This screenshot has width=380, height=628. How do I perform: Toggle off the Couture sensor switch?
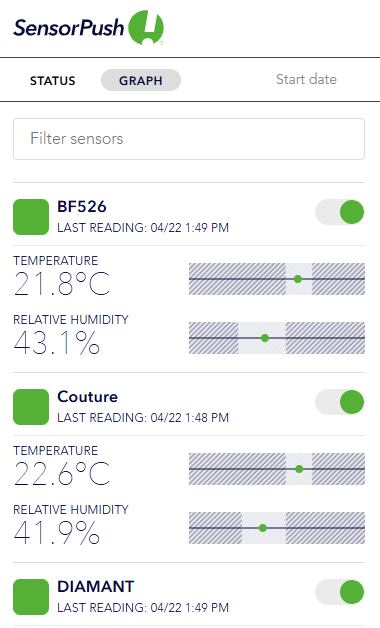340,402
